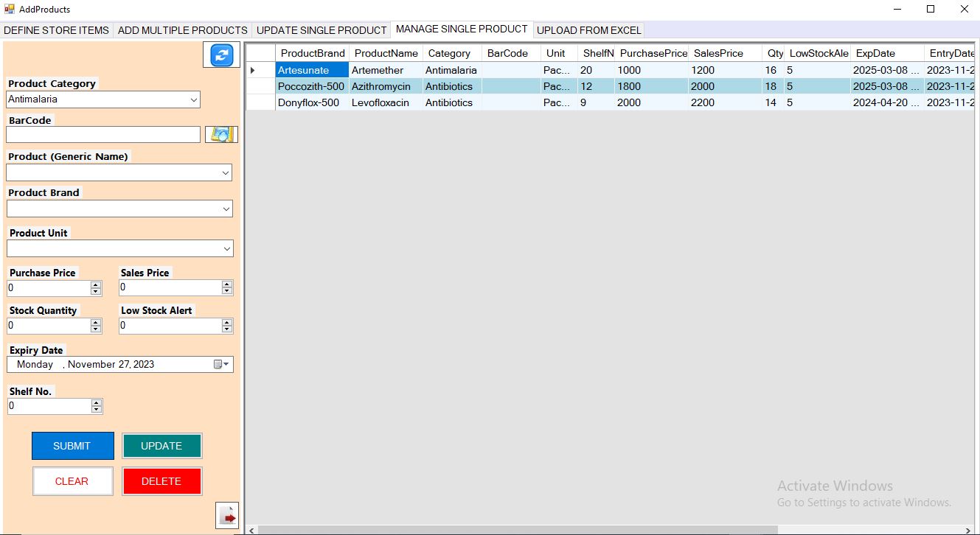Click the Sales Price value field
This screenshot has height=535, width=980.
tap(170, 288)
